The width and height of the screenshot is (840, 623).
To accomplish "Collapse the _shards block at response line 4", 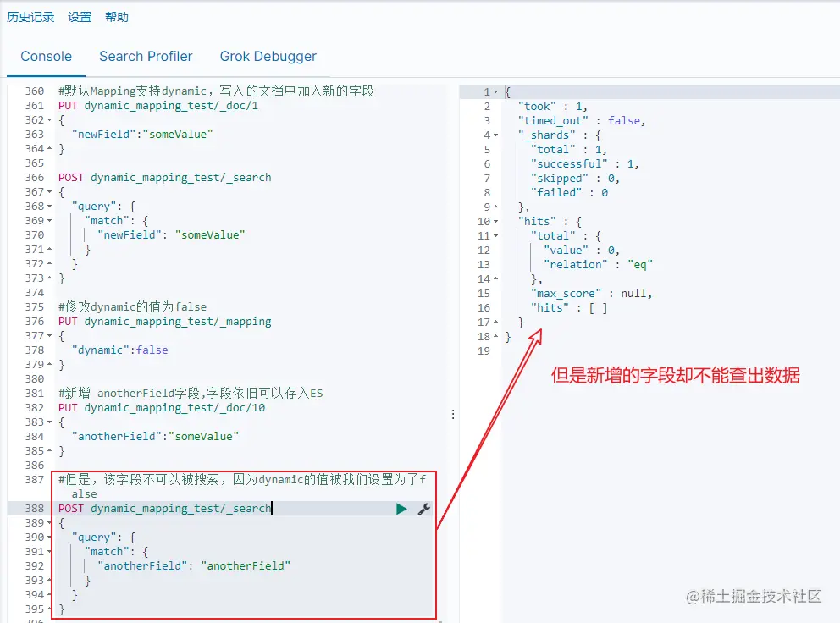I will point(495,135).
